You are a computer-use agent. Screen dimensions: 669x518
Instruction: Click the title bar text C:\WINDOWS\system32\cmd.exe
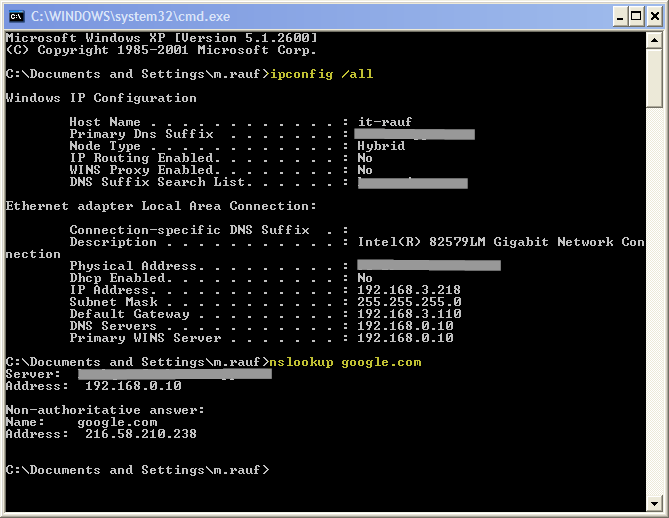click(x=131, y=17)
